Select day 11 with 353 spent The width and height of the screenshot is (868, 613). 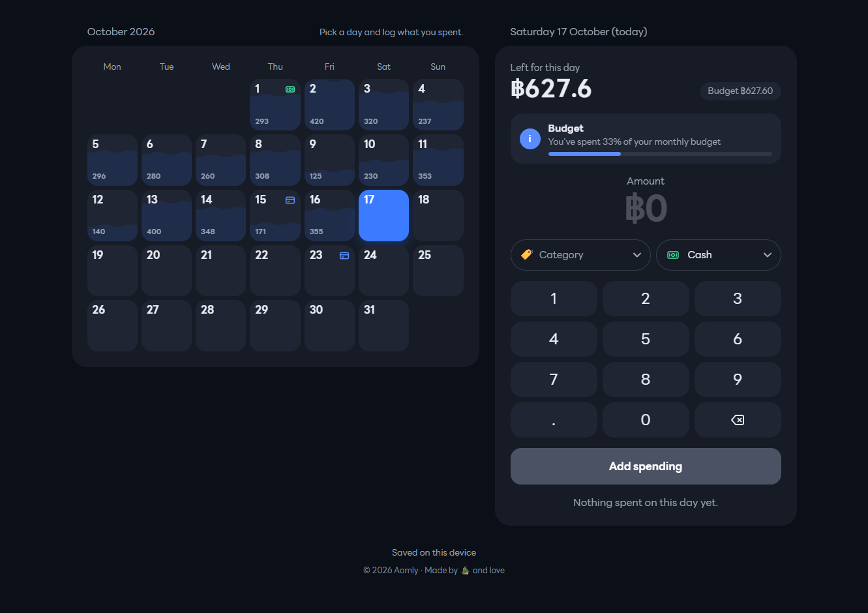tap(438, 160)
